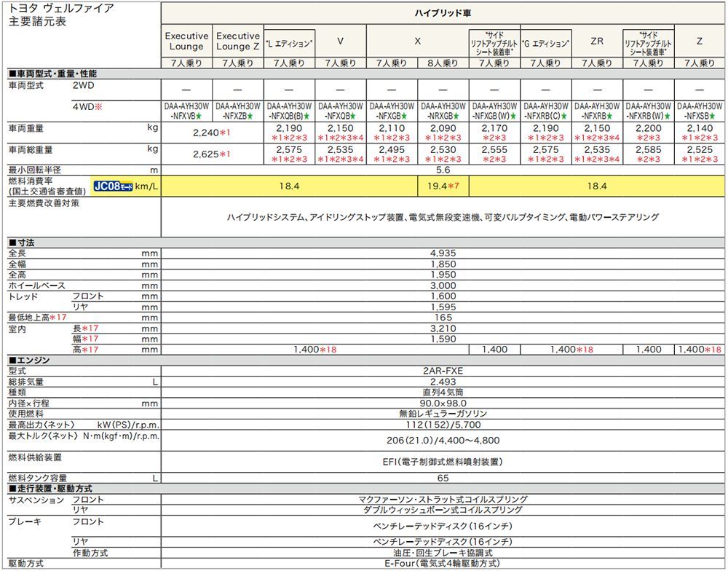
Task: Select fuel tank capacity value 65
Action: [x=443, y=478]
